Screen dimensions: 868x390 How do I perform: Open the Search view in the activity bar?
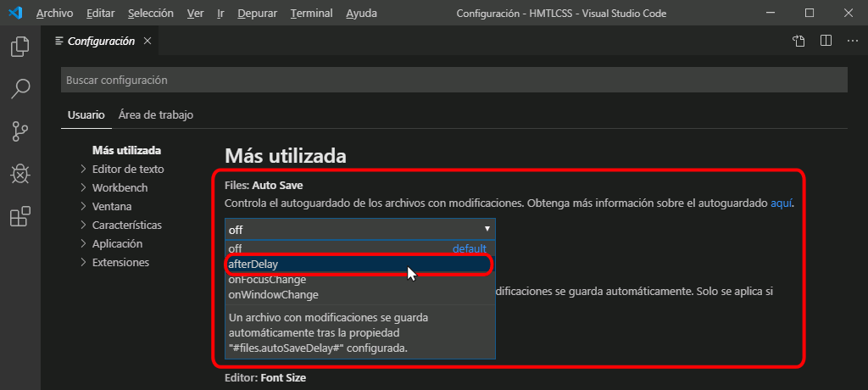(x=20, y=89)
